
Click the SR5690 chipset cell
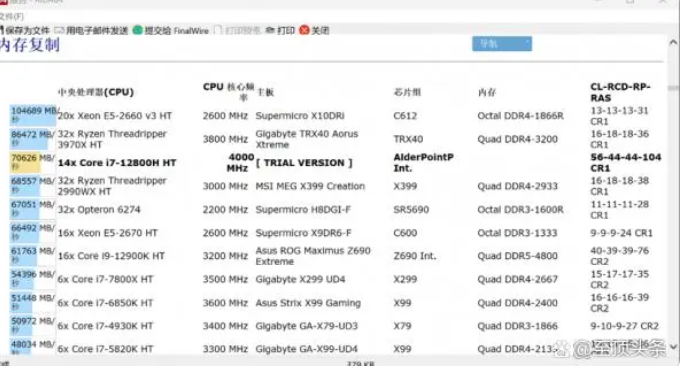411,209
